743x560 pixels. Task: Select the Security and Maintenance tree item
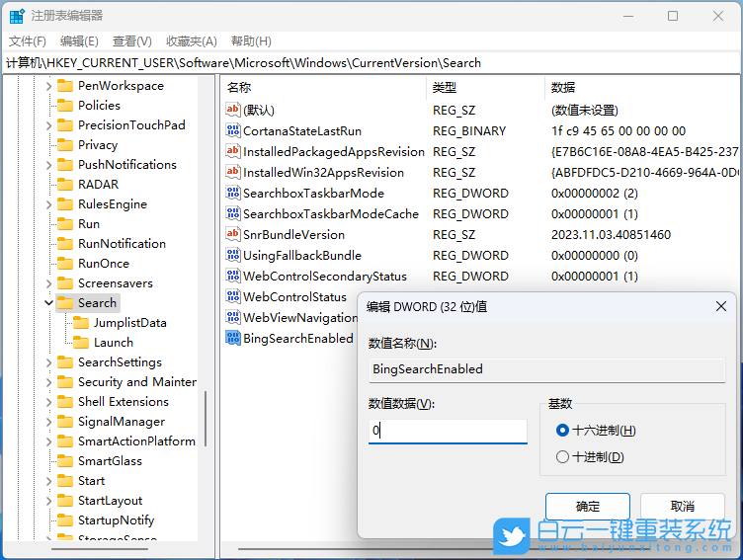(x=137, y=382)
